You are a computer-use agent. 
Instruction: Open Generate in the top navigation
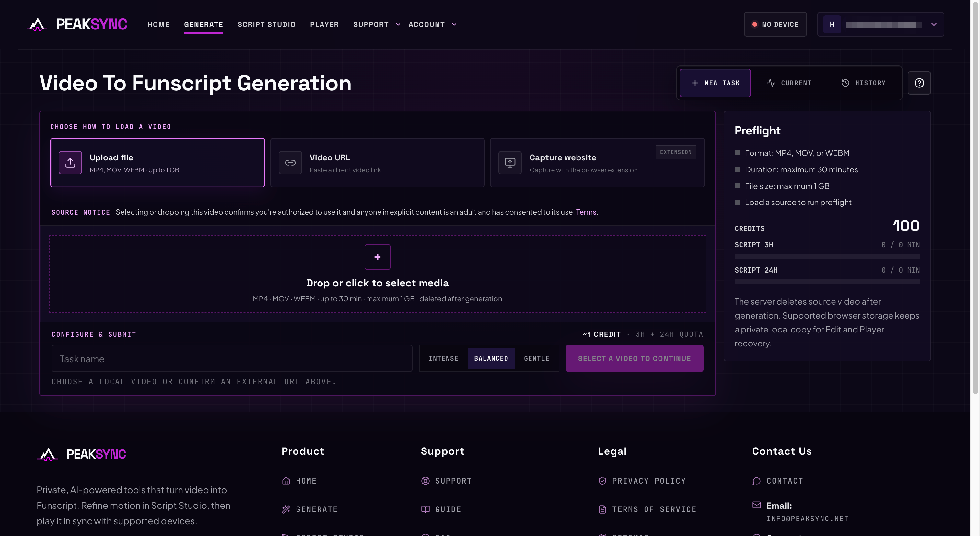tap(204, 24)
